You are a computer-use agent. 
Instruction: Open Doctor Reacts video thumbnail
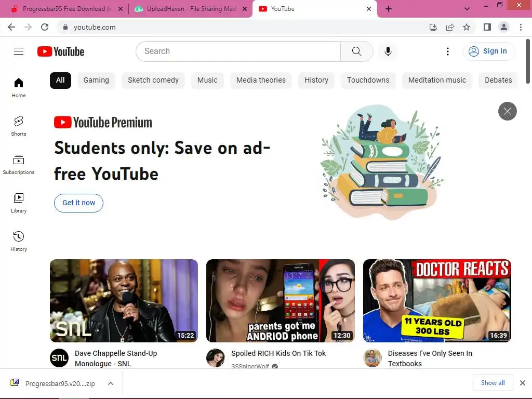[x=437, y=301]
